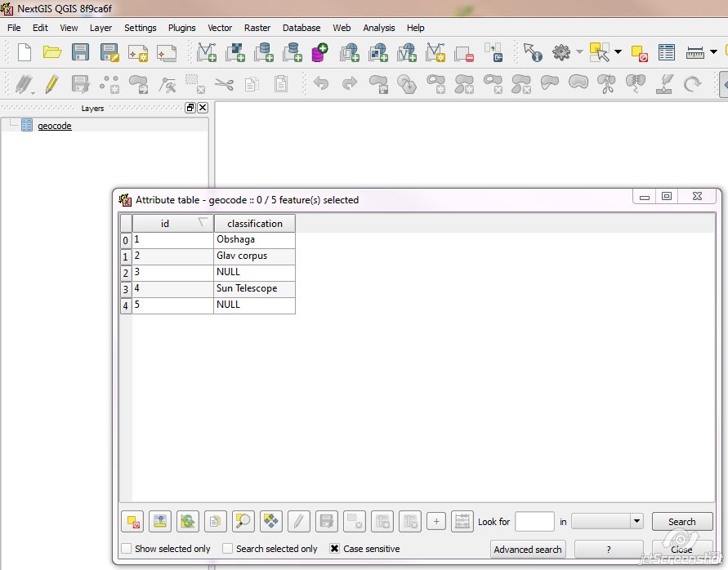Click the Undo arrow in the editing toolbar
Viewport: 728px width, 570px height.
[x=321, y=83]
